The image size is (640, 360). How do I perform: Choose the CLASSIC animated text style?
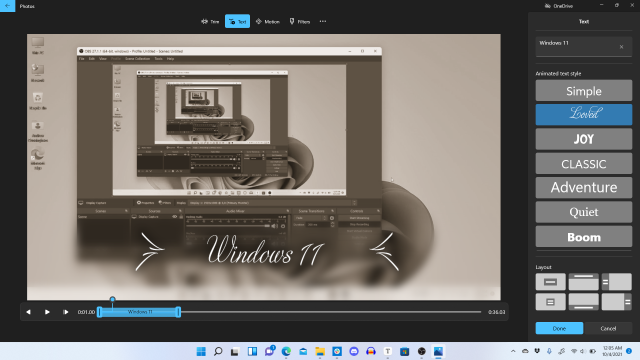tap(584, 163)
